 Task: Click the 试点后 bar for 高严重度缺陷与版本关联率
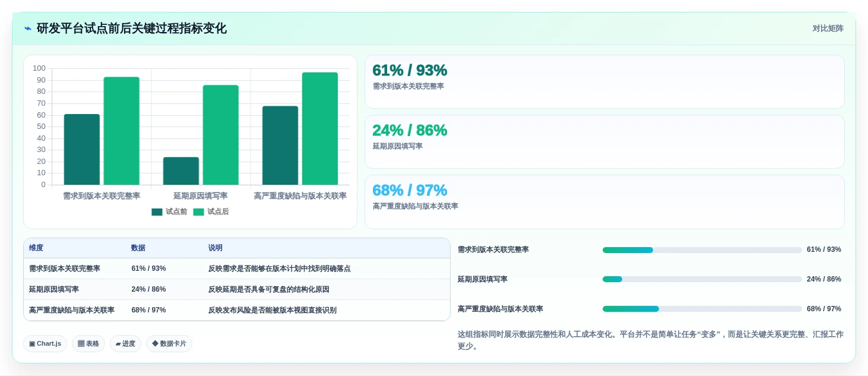(x=320, y=128)
